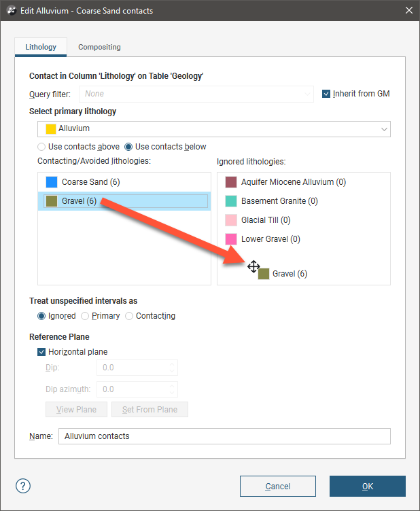This screenshot has width=420, height=511.
Task: Click the Leapfrog app icon in title bar
Action: (10, 11)
